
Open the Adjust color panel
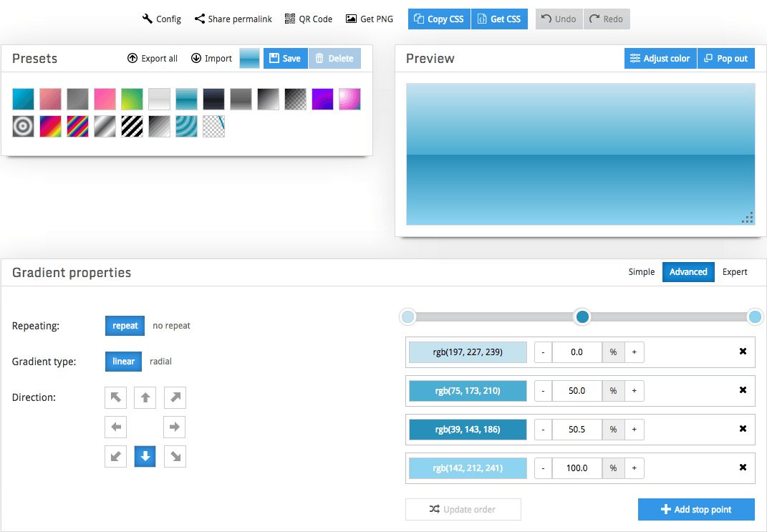(660, 58)
